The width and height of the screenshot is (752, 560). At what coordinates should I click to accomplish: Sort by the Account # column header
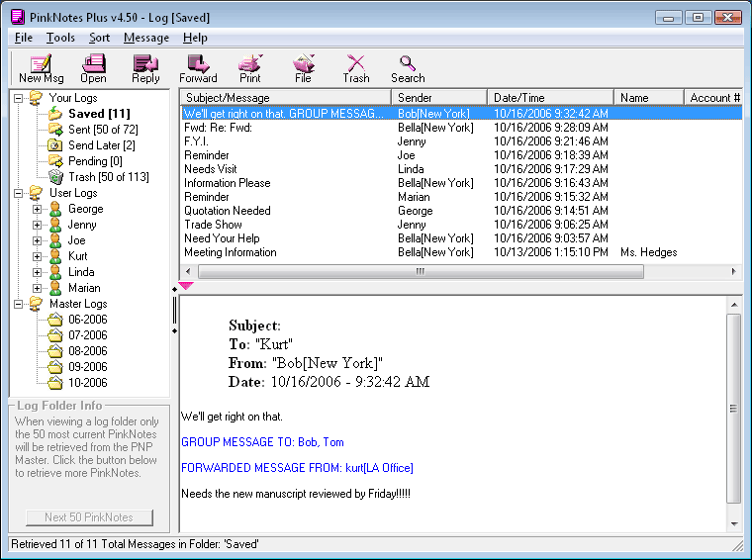coord(713,97)
